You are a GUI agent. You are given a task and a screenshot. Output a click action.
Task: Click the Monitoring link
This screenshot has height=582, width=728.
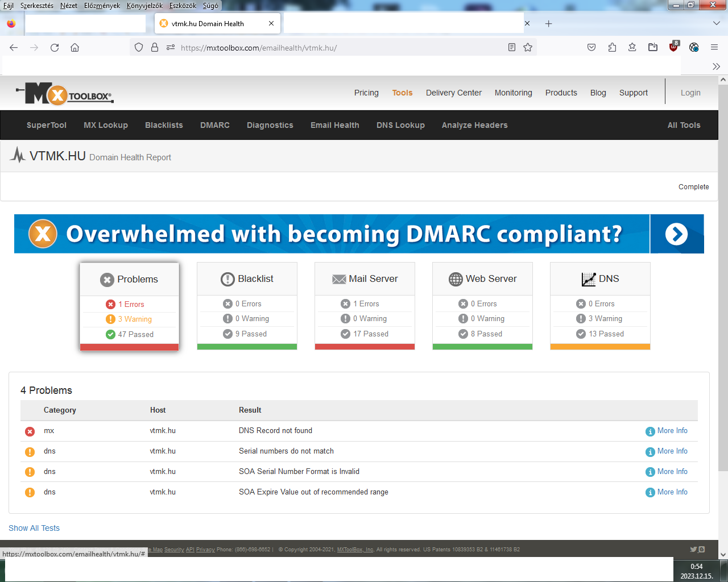click(x=514, y=93)
